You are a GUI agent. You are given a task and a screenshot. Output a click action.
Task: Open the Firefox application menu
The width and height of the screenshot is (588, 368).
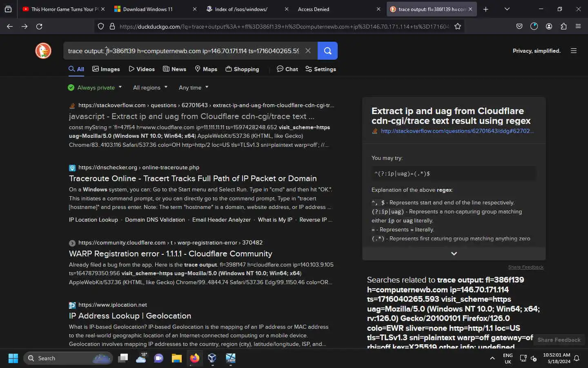(x=578, y=27)
